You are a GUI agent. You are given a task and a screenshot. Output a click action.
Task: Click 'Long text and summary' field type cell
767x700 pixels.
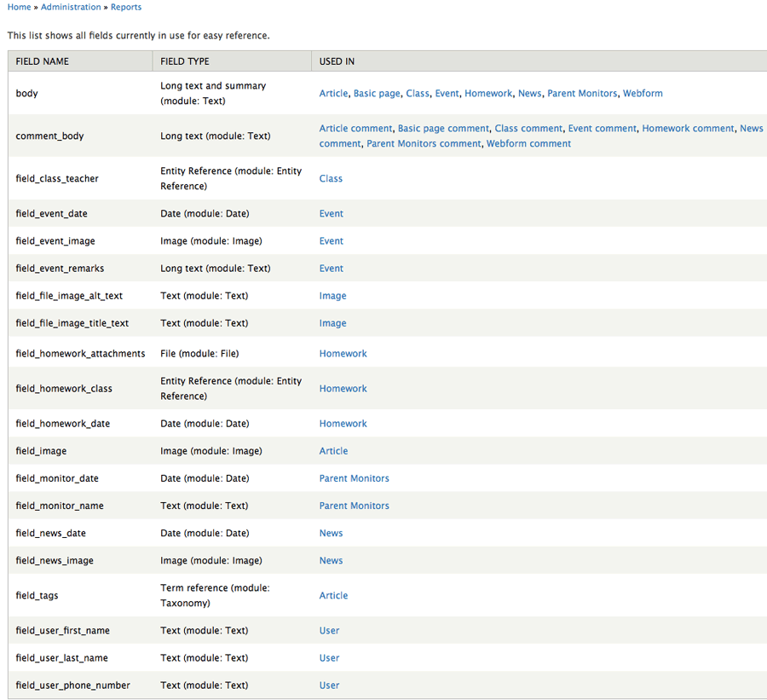tap(232, 93)
